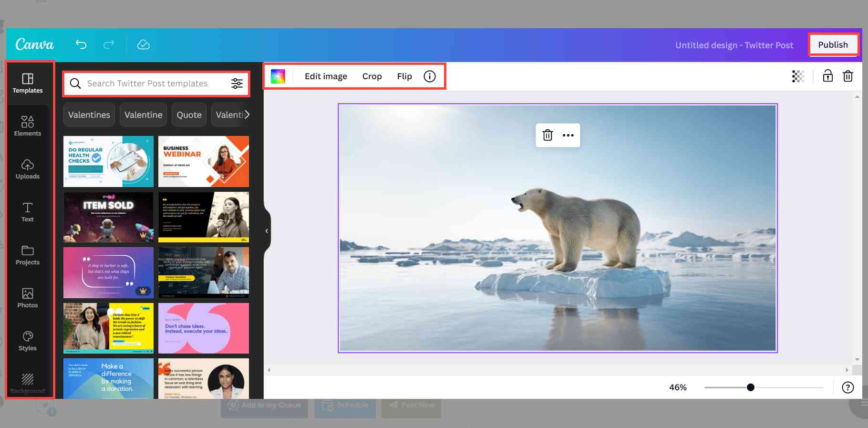Screen dimensions: 868x428
Task: Choose the Business Webinar template
Action: click(x=204, y=161)
